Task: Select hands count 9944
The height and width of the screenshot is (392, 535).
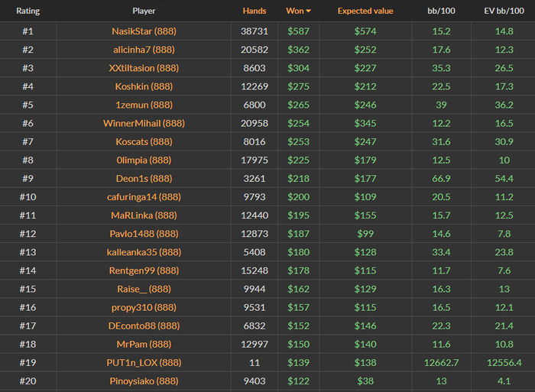Action: pos(255,290)
